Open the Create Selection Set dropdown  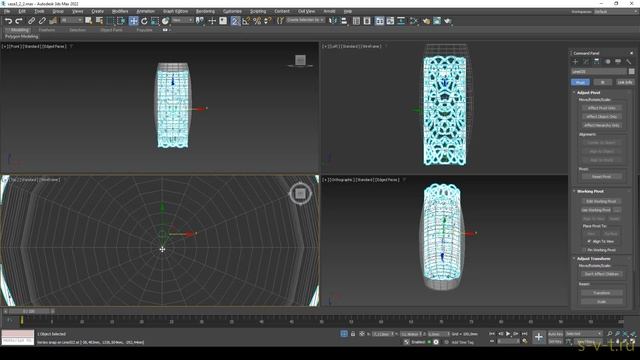pos(305,20)
